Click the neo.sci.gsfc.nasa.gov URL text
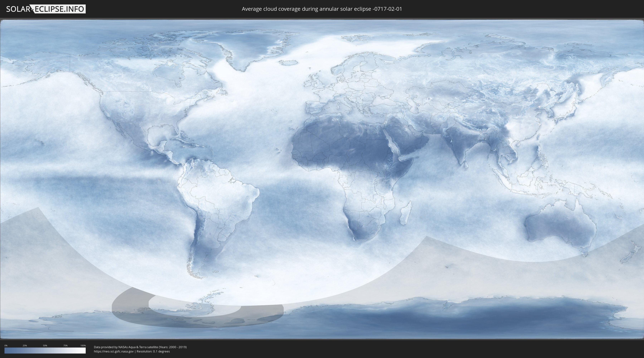 (113, 351)
